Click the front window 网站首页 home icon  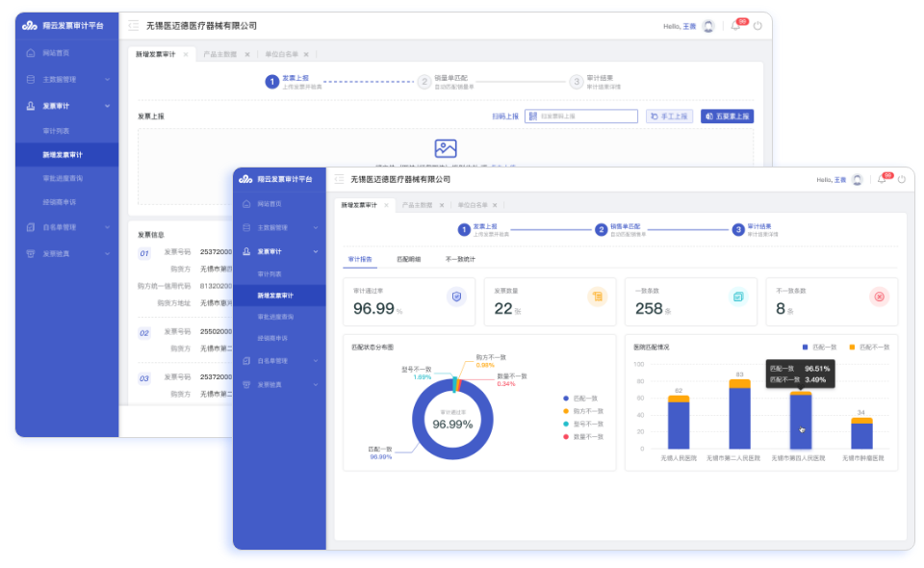(246, 204)
